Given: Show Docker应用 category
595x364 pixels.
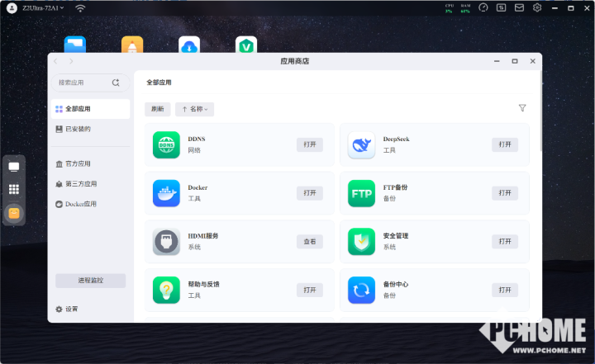Looking at the screenshot, I should point(80,204).
